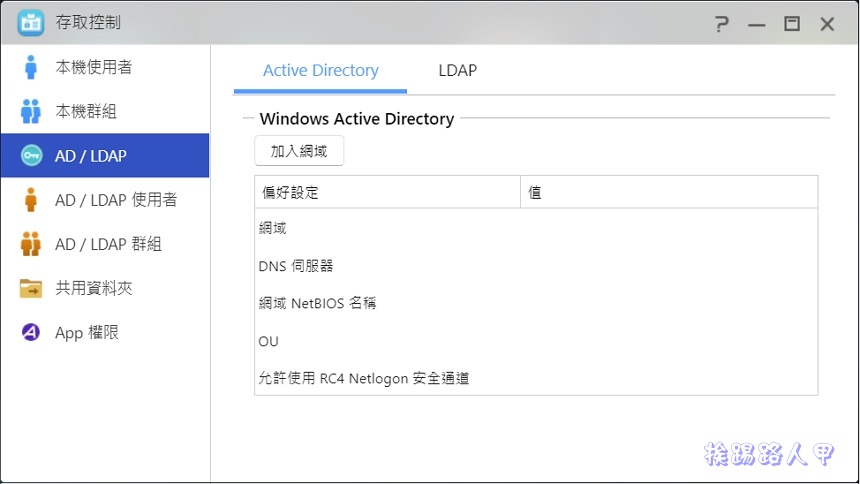Select AD / LDAP sidebar item
Viewport: 860px width, 484px height.
[105, 155]
